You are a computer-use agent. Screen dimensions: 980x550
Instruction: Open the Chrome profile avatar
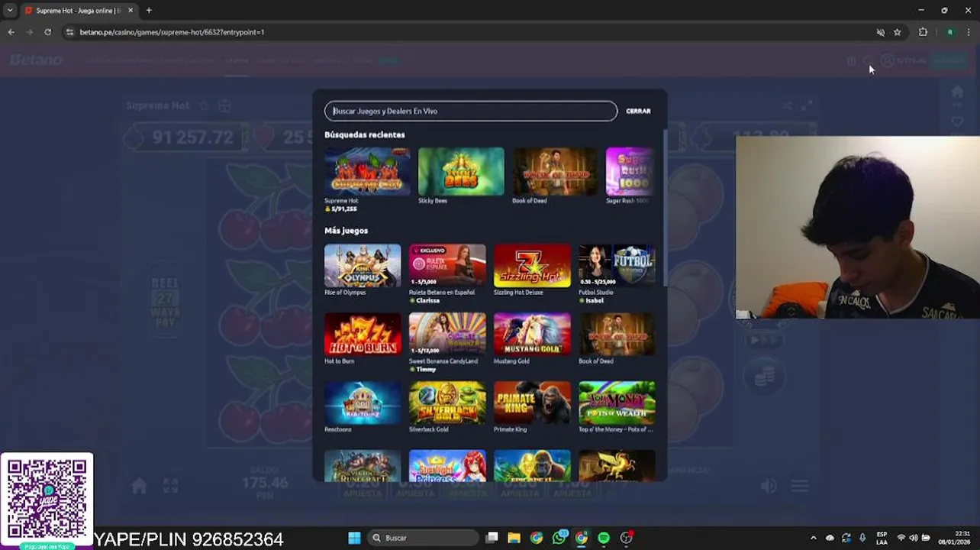click(950, 32)
